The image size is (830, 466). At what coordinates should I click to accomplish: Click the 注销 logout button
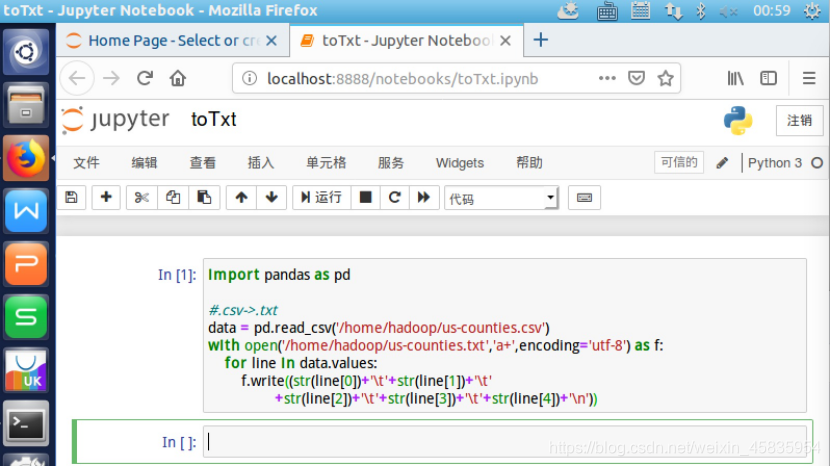point(799,120)
